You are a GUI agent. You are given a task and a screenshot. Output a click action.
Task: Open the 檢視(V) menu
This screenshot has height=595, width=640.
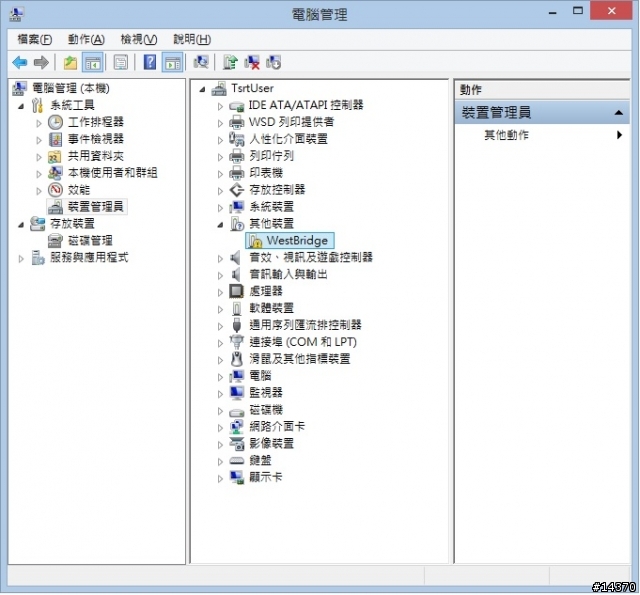(x=139, y=40)
